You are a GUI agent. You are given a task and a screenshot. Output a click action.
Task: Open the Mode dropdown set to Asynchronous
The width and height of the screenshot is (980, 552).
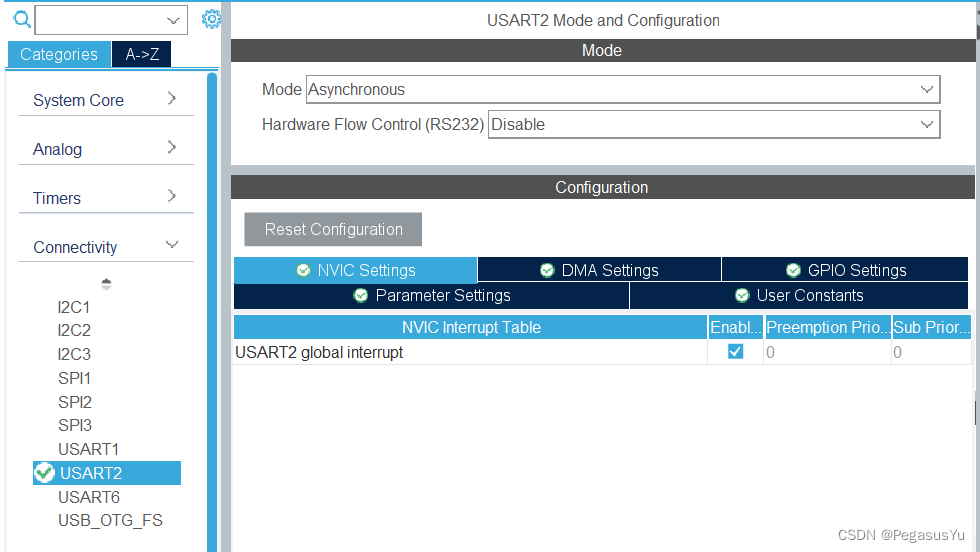[x=623, y=89]
